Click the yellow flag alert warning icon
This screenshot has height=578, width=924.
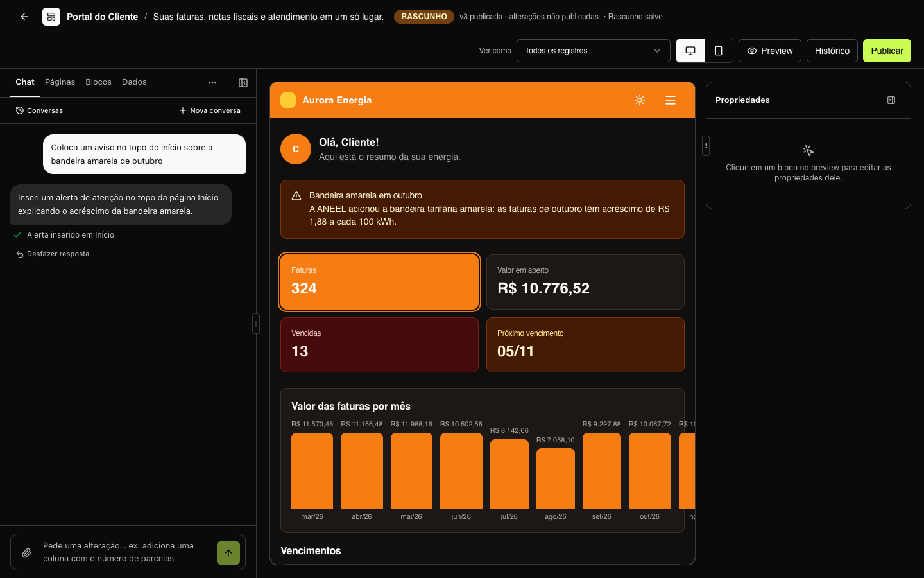(x=296, y=196)
